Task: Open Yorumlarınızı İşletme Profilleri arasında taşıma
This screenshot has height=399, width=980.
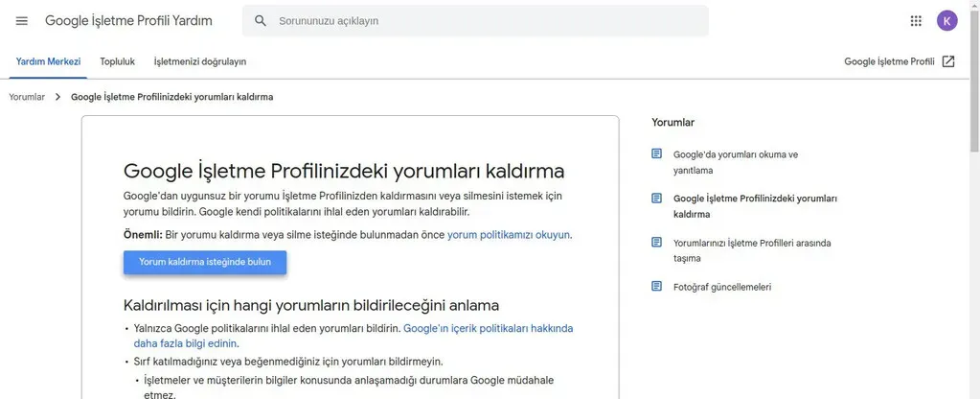Action: (x=752, y=250)
